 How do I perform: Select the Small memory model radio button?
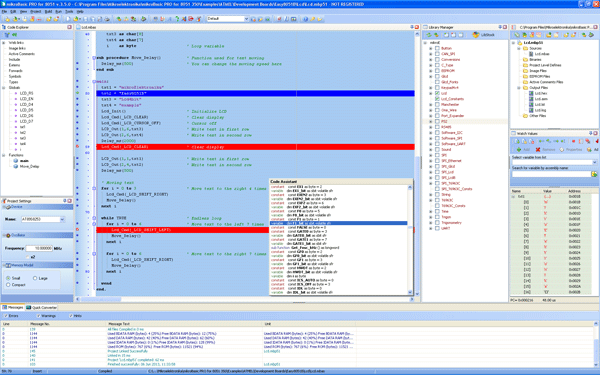point(8,278)
